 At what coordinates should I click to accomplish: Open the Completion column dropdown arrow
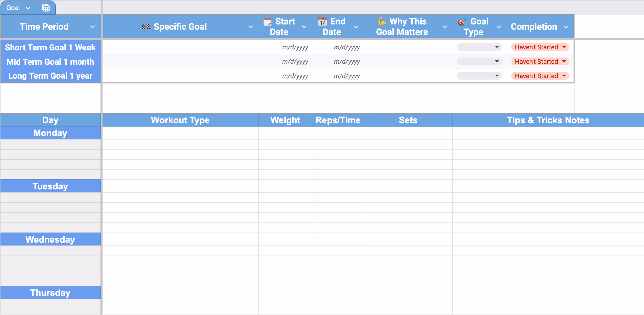(566, 27)
